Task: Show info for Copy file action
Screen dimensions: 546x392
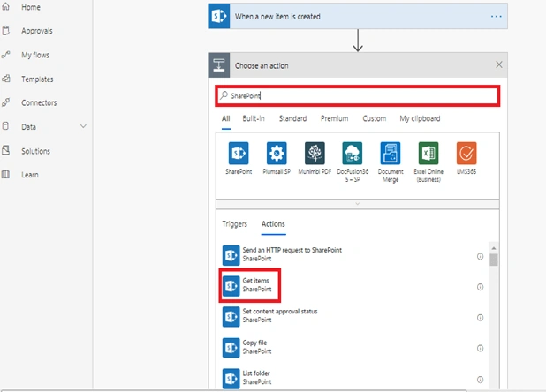Action: (x=480, y=348)
